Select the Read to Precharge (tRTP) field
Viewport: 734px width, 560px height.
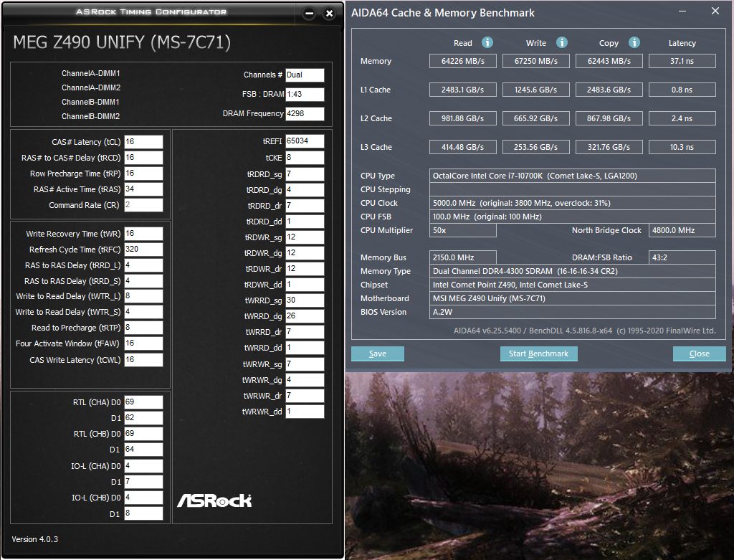pos(143,328)
